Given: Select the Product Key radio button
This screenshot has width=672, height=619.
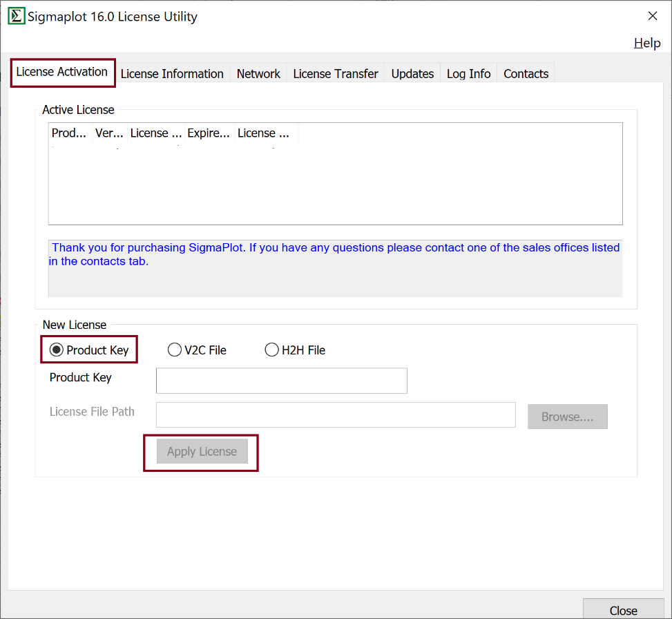Looking at the screenshot, I should click(x=89, y=350).
